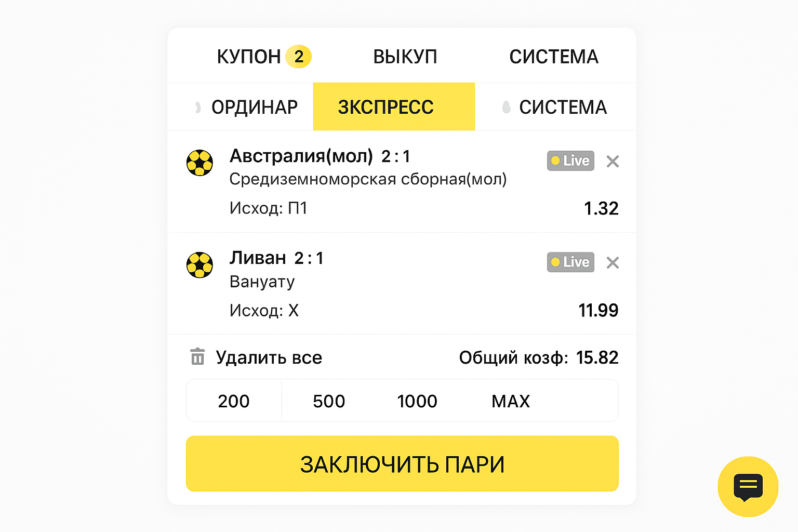Open the top Система tab
The image size is (798, 532).
point(554,57)
